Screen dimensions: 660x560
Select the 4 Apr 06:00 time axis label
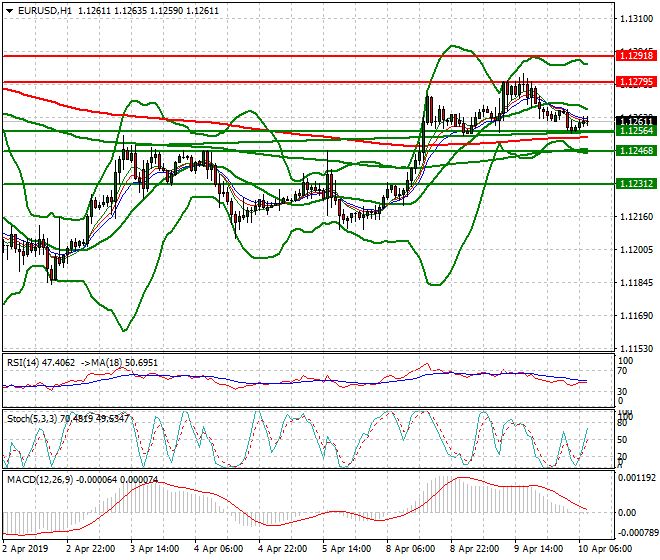point(218,549)
